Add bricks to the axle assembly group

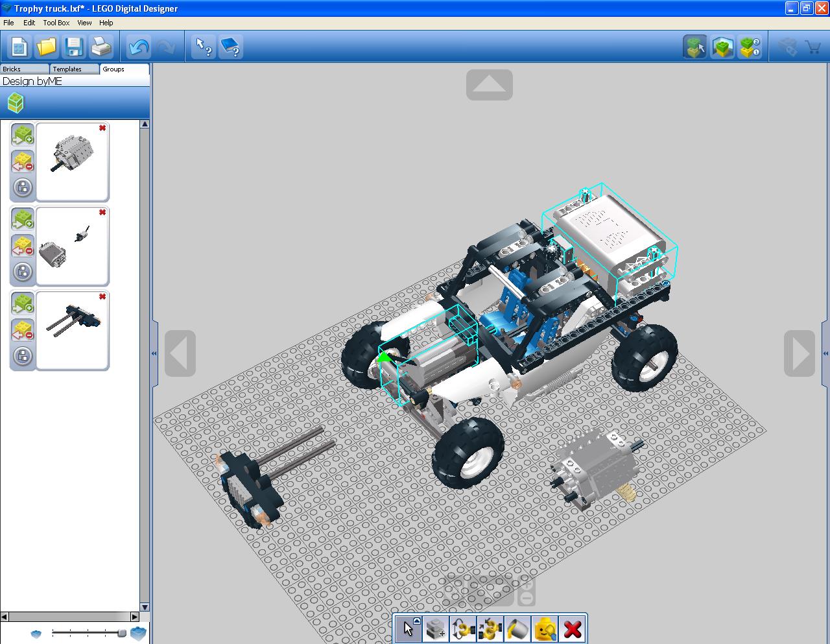click(x=23, y=304)
